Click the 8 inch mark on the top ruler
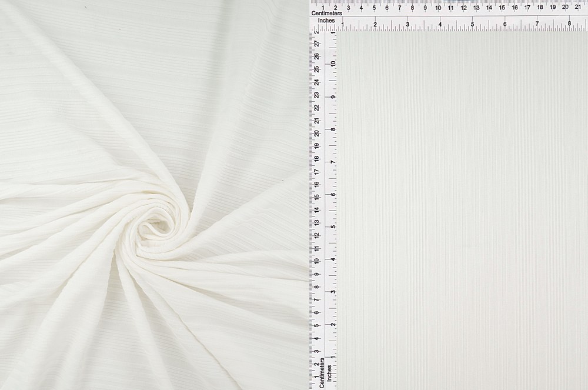The image size is (588, 390). [x=569, y=24]
